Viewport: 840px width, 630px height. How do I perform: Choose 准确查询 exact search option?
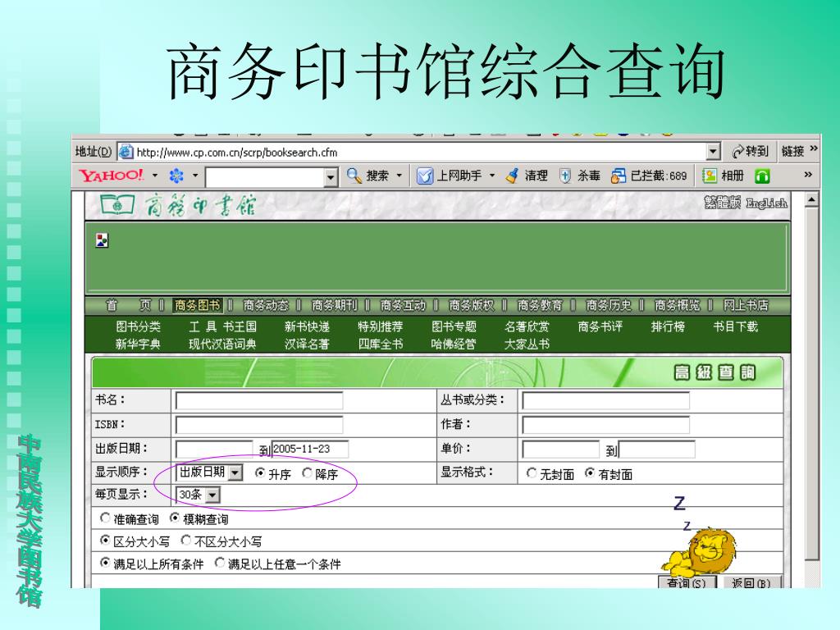coord(106,518)
